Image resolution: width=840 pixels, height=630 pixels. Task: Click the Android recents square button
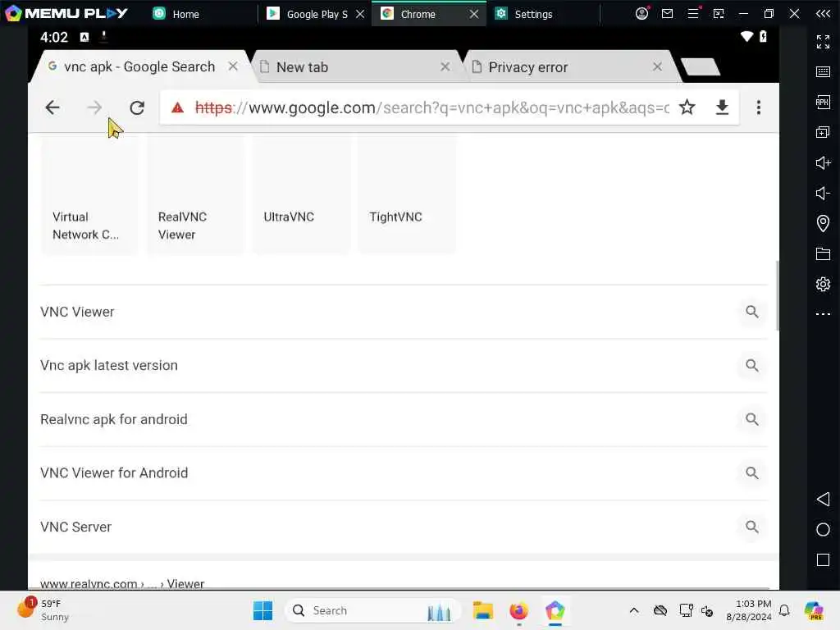[x=823, y=559]
